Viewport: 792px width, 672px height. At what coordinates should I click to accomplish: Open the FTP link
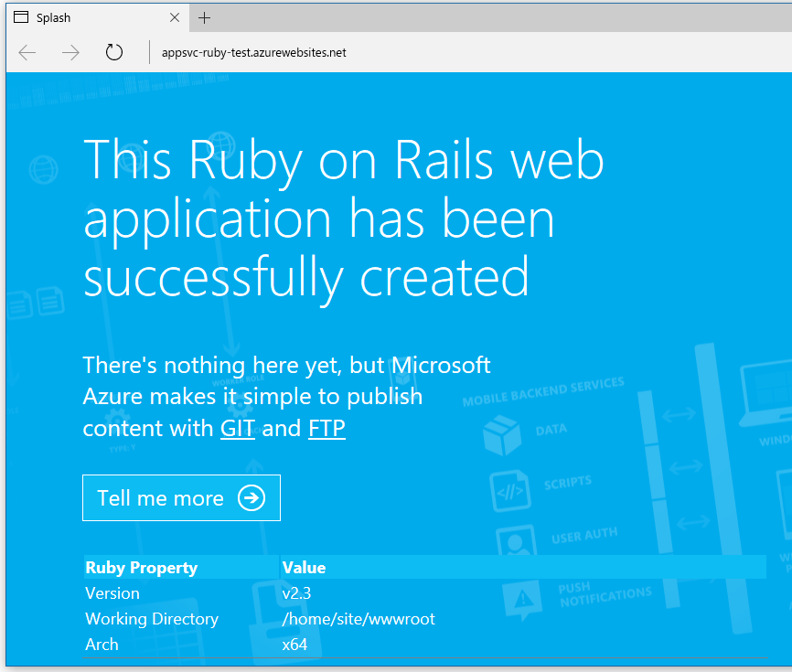click(326, 429)
